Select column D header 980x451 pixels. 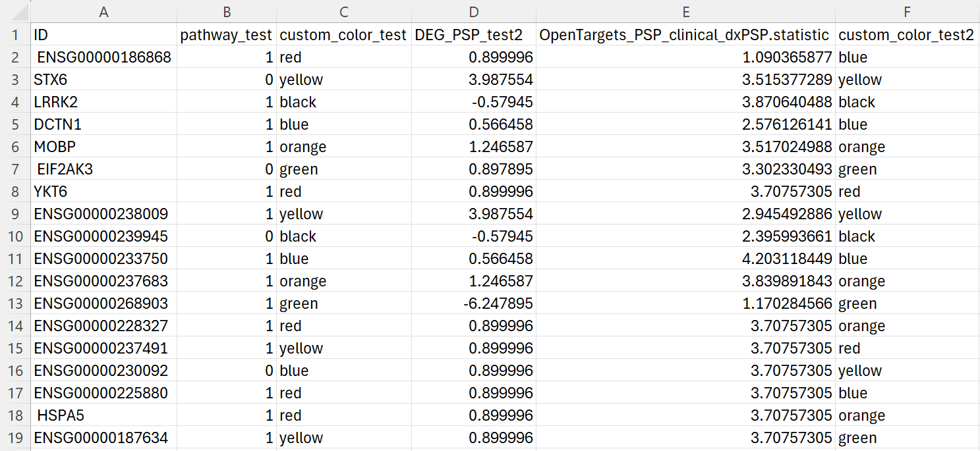[x=474, y=11]
